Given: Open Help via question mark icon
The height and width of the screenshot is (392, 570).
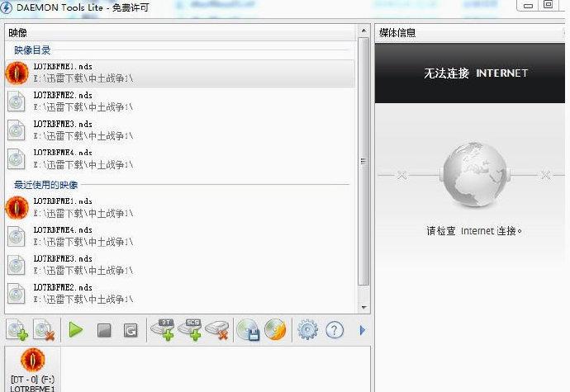Looking at the screenshot, I should (x=335, y=330).
